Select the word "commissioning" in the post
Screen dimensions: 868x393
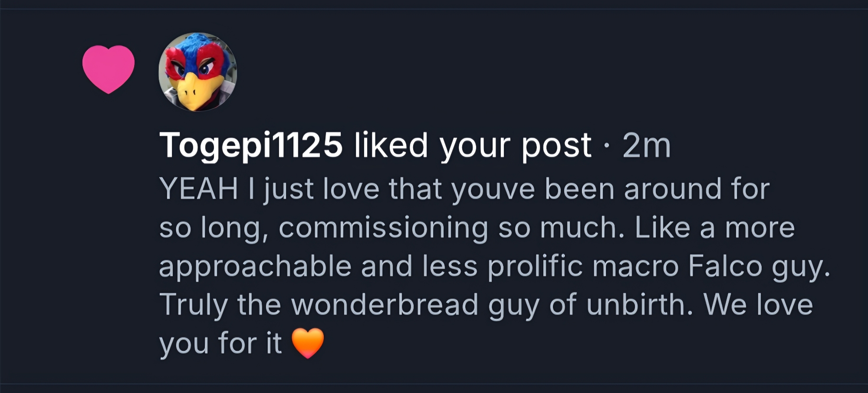[x=383, y=228]
